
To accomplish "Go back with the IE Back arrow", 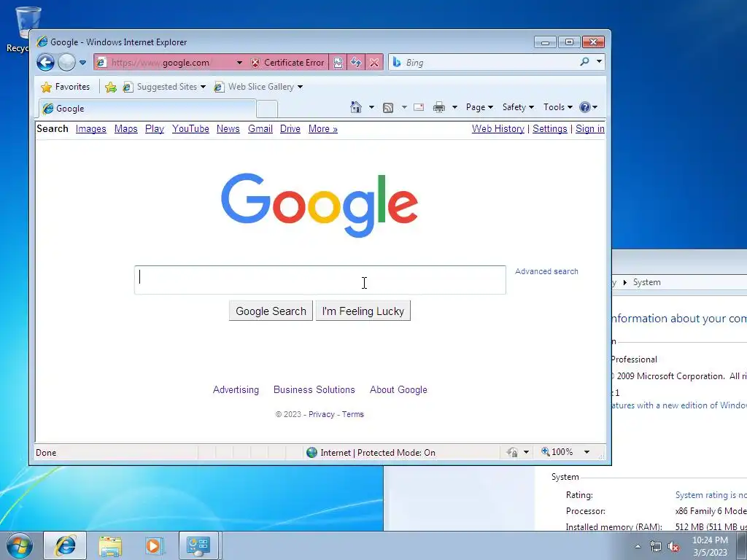I will (46, 63).
